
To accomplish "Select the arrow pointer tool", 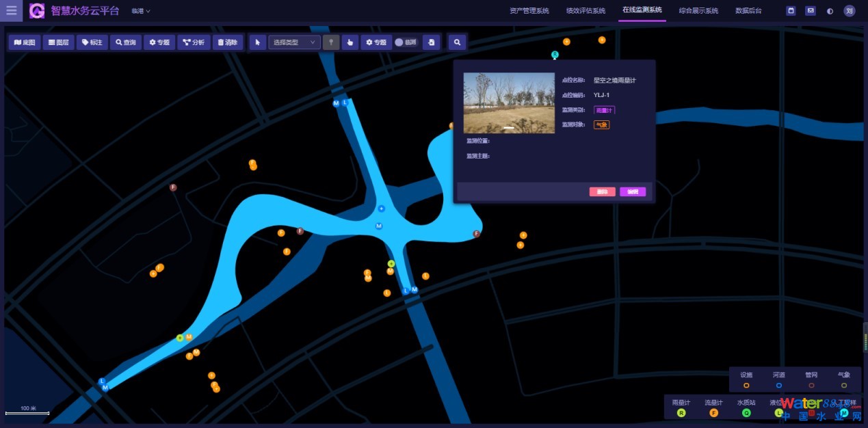I will (x=257, y=42).
